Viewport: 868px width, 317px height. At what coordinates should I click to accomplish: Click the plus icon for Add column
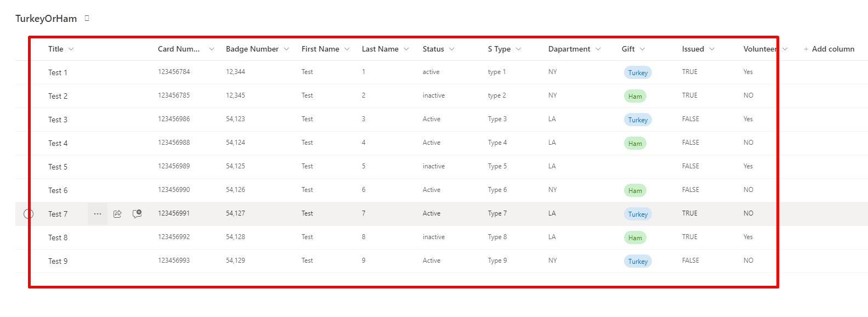[x=806, y=49]
